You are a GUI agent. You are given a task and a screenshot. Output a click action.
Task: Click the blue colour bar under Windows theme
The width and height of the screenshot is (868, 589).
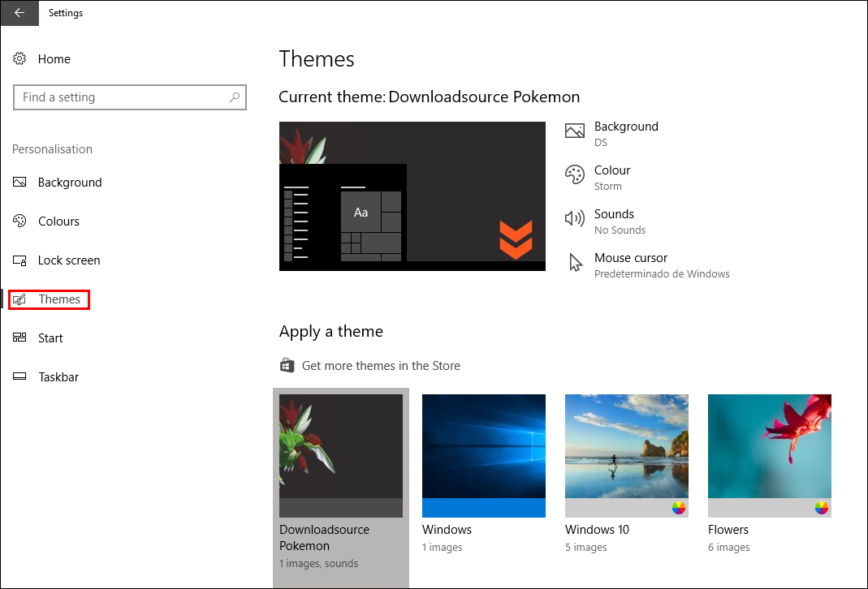(x=484, y=508)
